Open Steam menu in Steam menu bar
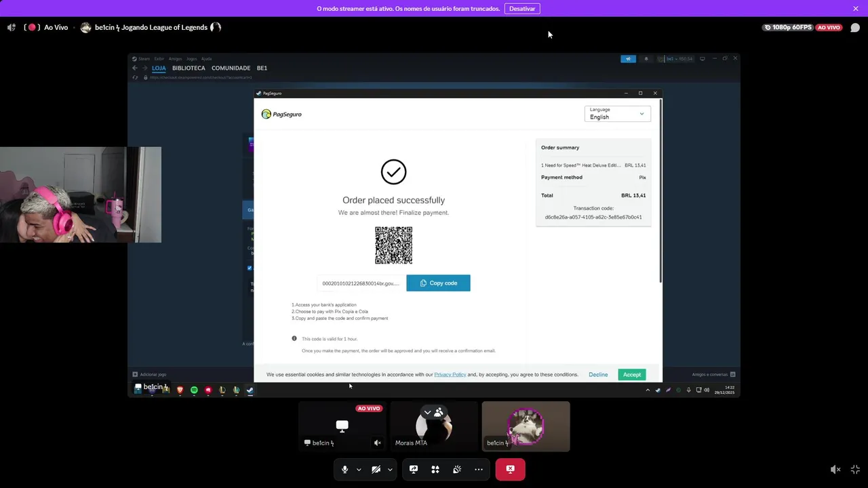 (x=142, y=59)
